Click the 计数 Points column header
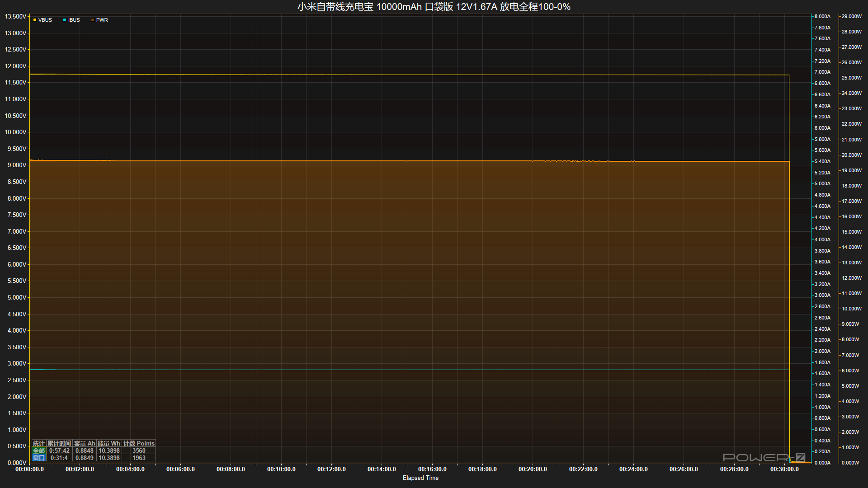868x488 pixels. [x=139, y=443]
